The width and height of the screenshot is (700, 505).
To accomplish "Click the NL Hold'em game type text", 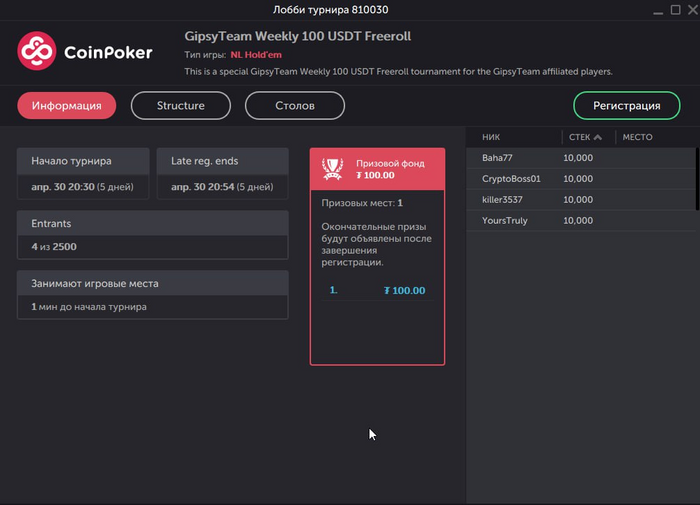I will (x=256, y=55).
